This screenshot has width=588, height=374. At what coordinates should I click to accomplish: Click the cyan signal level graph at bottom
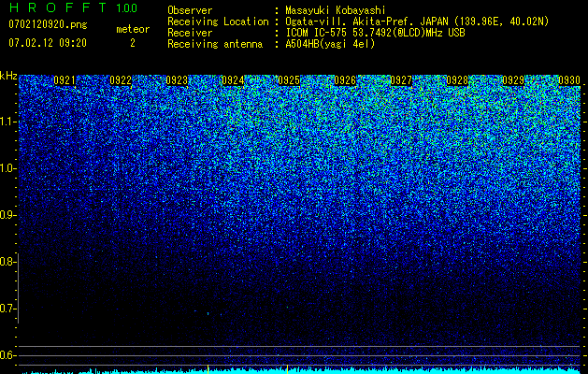coord(300,371)
